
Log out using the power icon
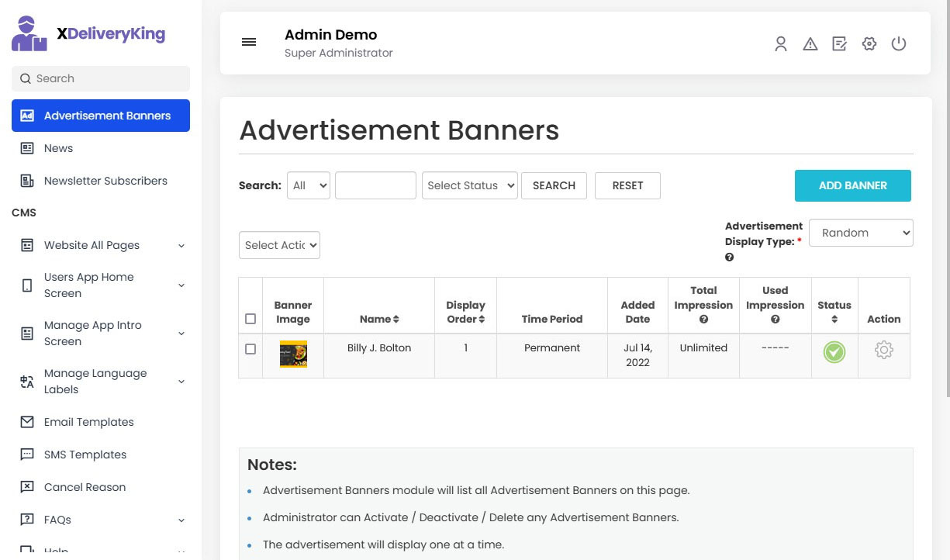(x=898, y=44)
